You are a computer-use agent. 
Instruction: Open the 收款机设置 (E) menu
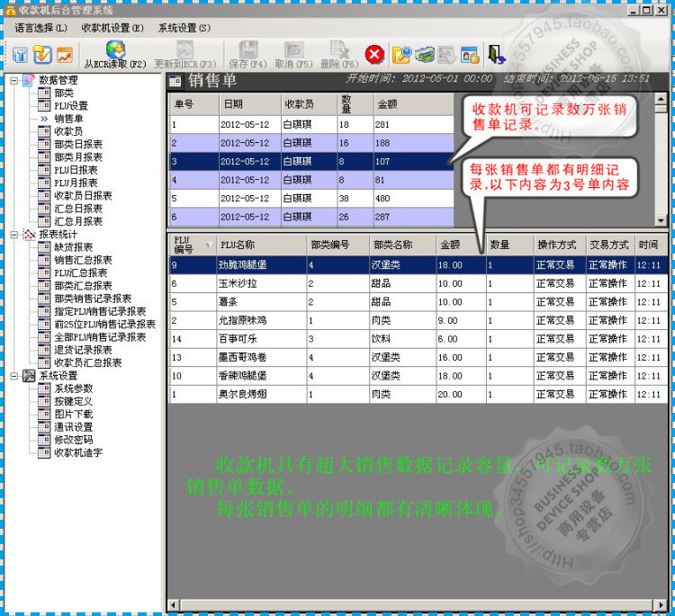[x=112, y=29]
